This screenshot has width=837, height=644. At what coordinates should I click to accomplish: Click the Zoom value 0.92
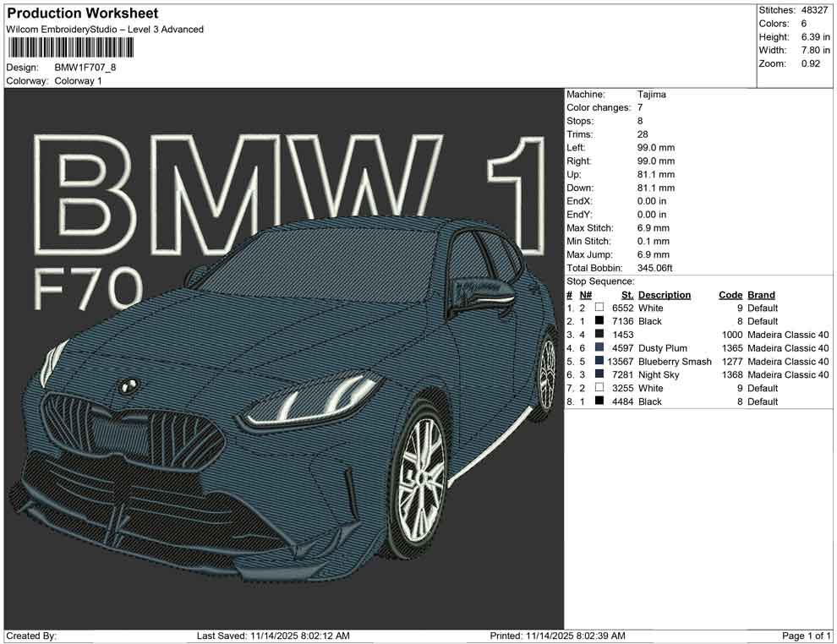[812, 62]
